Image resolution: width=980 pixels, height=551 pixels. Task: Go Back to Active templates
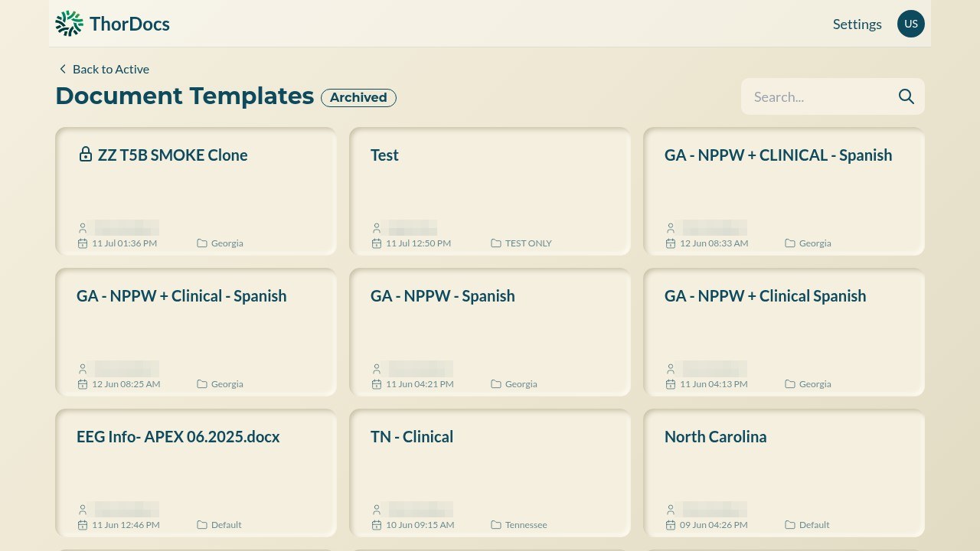click(104, 69)
